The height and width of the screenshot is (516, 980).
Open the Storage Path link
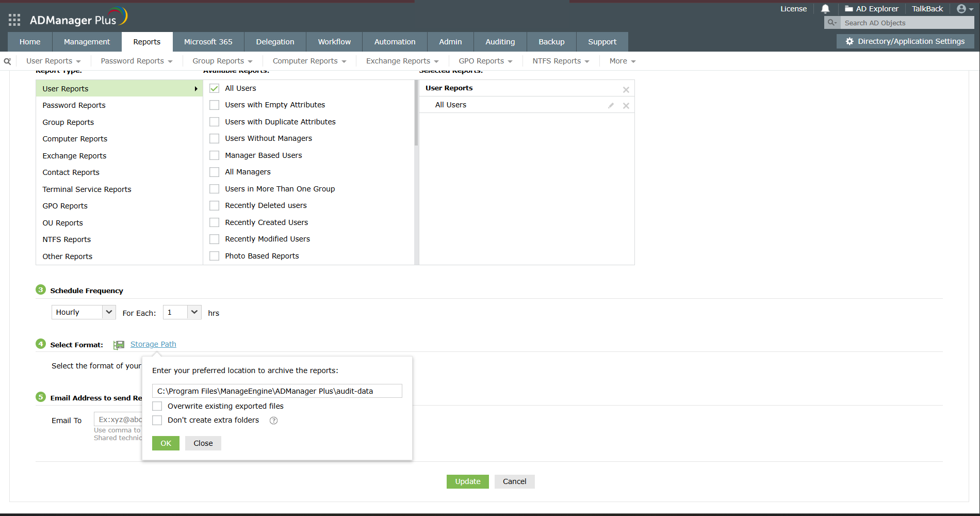click(153, 344)
